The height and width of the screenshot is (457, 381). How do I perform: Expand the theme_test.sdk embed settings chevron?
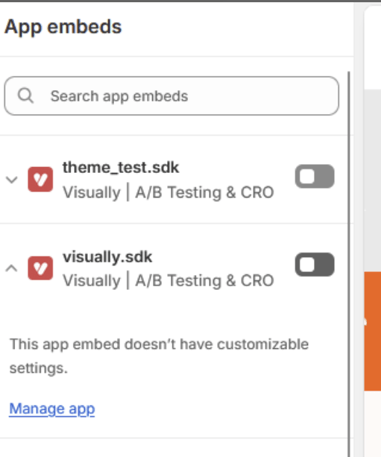(x=12, y=180)
